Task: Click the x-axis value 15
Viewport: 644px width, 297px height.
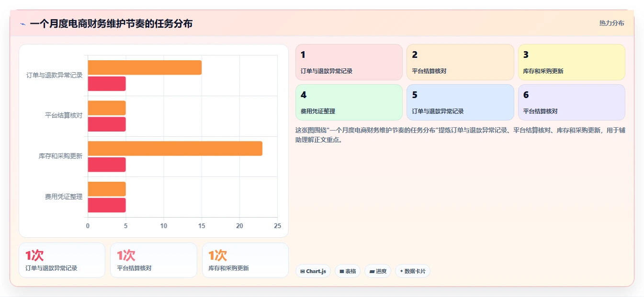Action: click(202, 226)
